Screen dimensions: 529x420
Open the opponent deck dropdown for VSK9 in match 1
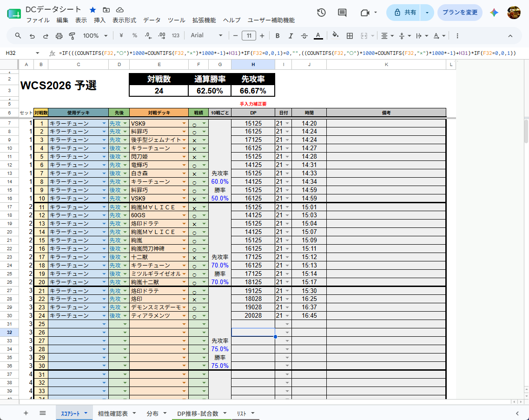tap(184, 124)
